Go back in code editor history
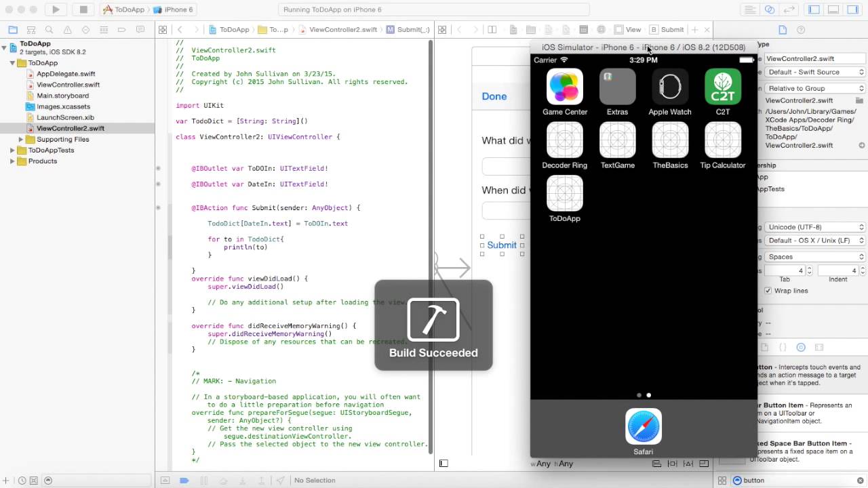The image size is (868, 488). (x=180, y=30)
